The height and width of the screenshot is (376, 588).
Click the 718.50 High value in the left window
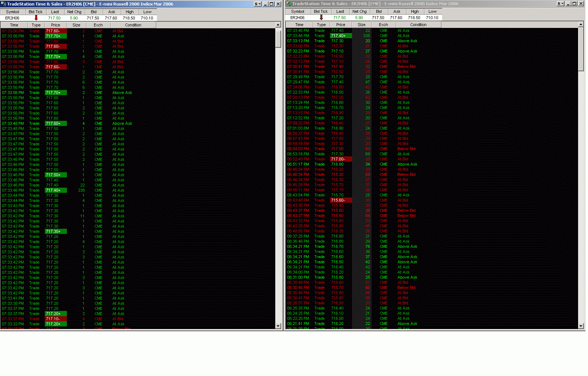pos(129,18)
